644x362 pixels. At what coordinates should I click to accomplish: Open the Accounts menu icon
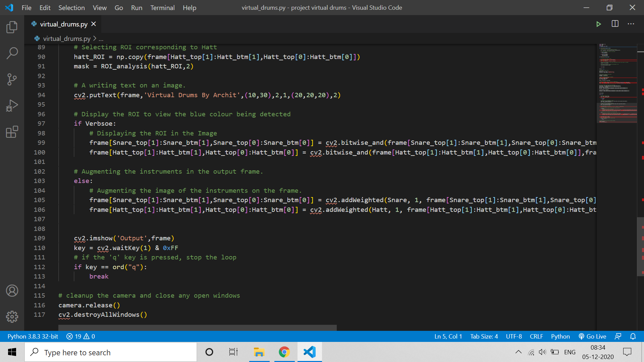click(x=12, y=291)
